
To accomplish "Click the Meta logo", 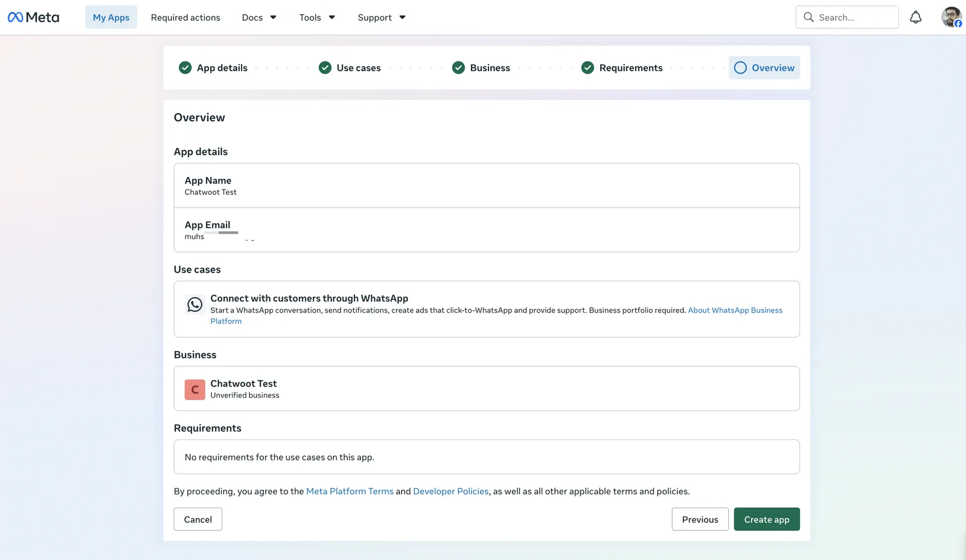I will click(33, 17).
